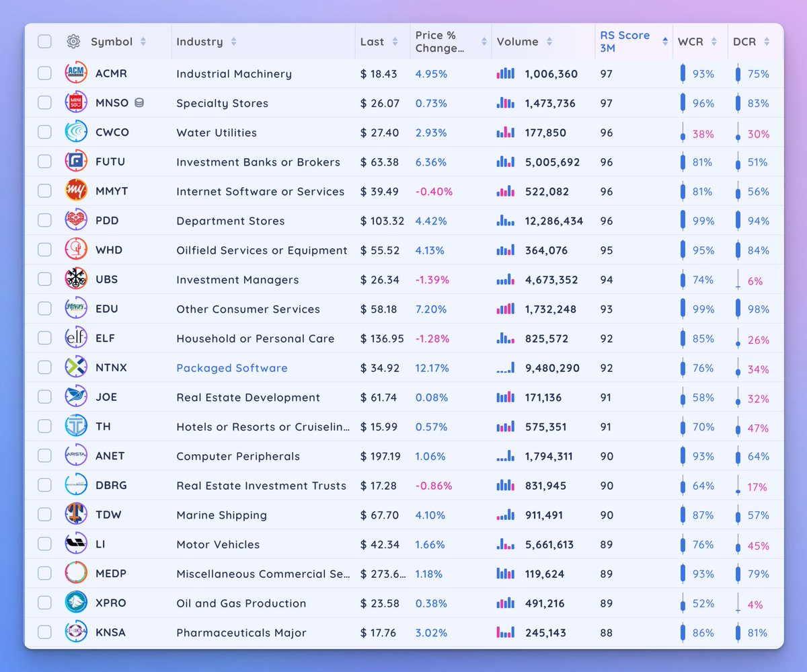807x672 pixels.
Task: Click the Marine Shipping industry cell
Action: pyautogui.click(x=222, y=515)
